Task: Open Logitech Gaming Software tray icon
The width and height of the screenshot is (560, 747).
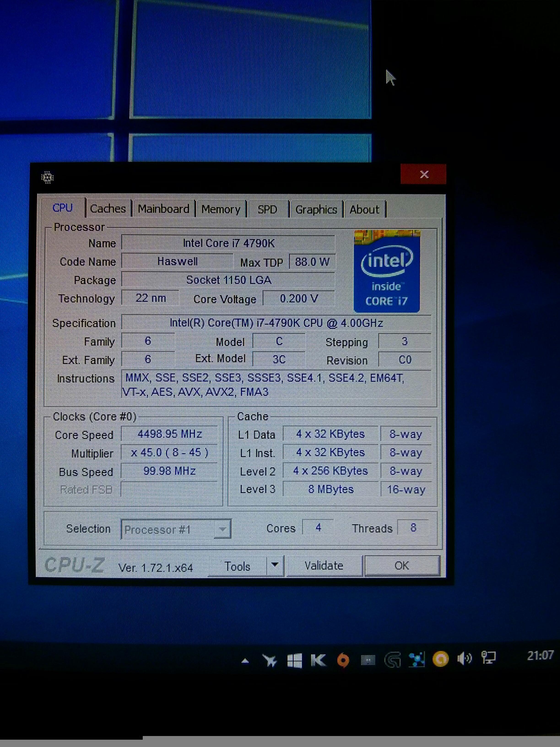Action: point(392,660)
